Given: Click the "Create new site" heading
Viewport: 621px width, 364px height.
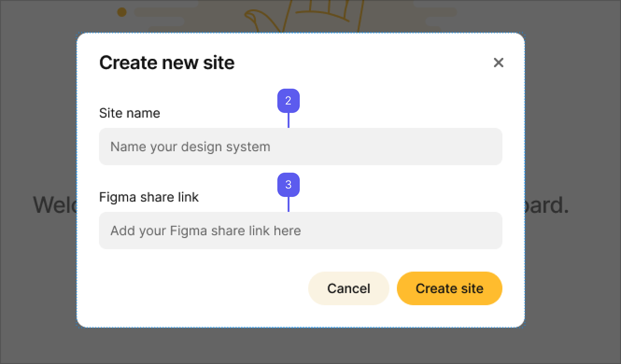Looking at the screenshot, I should pos(167,63).
